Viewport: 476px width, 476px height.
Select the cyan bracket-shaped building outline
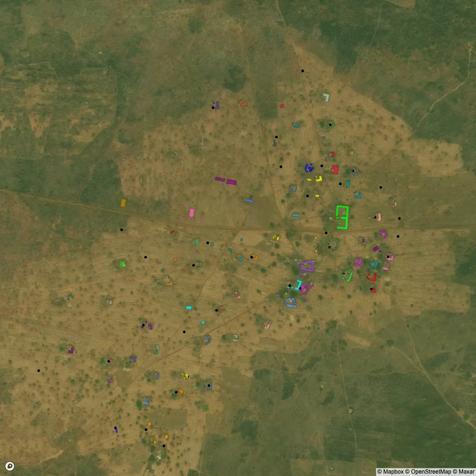click(x=298, y=285)
